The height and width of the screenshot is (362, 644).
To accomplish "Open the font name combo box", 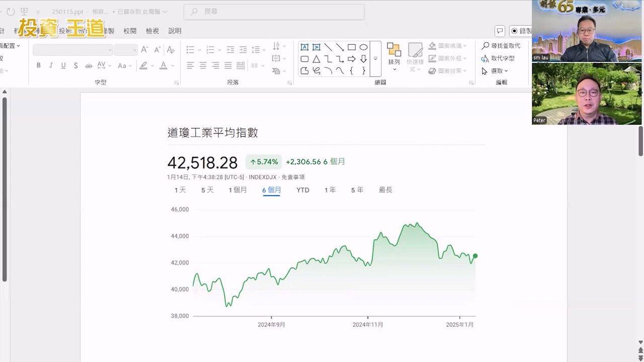I will click(x=73, y=49).
